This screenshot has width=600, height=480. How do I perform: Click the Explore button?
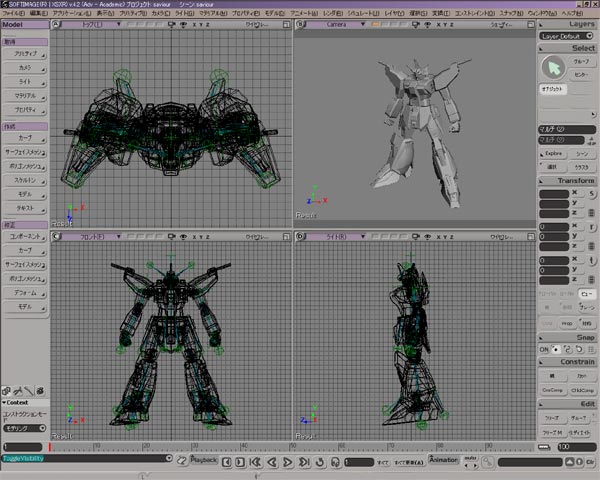(553, 153)
